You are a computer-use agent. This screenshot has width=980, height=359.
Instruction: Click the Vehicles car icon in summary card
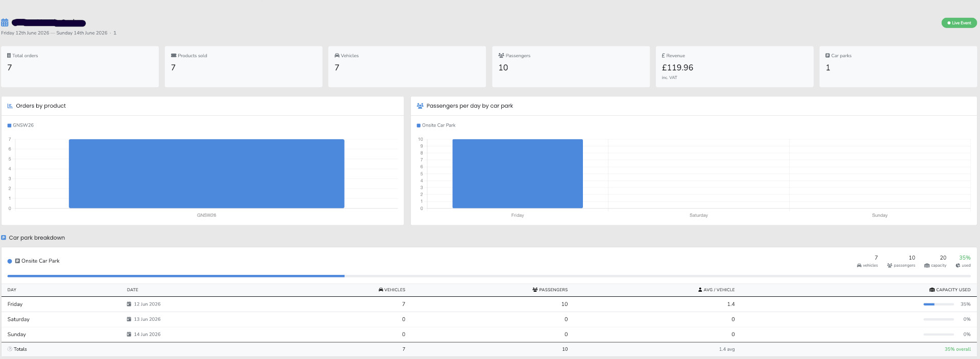(337, 56)
